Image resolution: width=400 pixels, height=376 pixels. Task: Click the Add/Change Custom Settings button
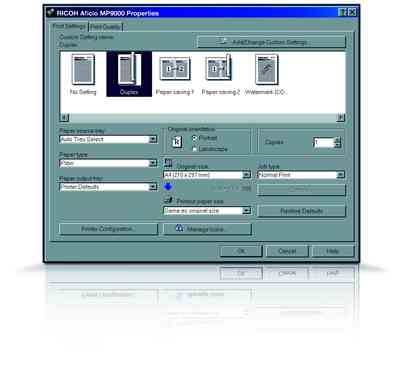[271, 42]
